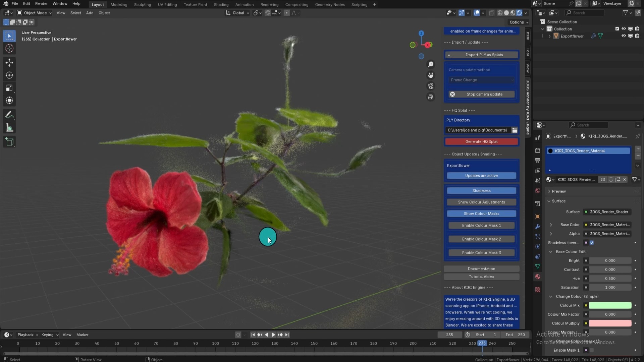Viewport: 644px width, 362px height.
Task: Click the camera view icon in viewport
Action: [x=431, y=86]
